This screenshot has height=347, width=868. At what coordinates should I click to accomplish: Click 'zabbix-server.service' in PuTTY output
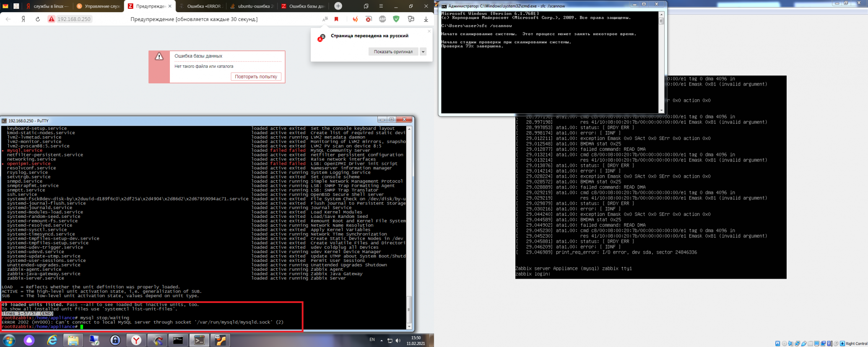(x=36, y=278)
